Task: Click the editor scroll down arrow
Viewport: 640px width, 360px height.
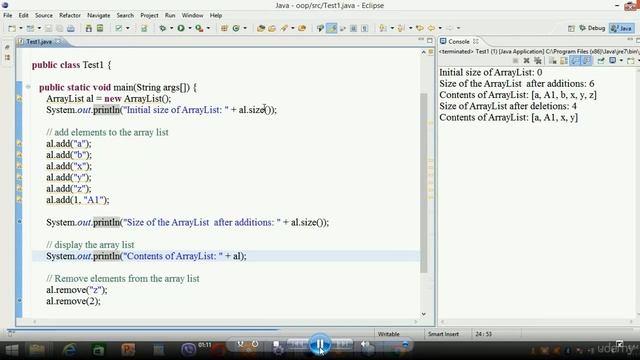Action: pyautogui.click(x=424, y=314)
